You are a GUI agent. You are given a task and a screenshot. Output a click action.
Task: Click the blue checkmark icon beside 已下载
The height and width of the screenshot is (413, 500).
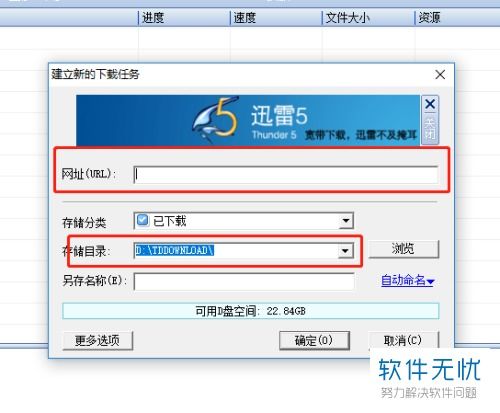pyautogui.click(x=143, y=220)
